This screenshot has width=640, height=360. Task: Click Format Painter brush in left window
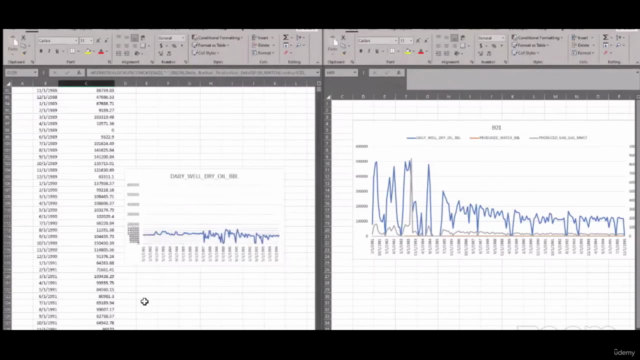pos(24,53)
